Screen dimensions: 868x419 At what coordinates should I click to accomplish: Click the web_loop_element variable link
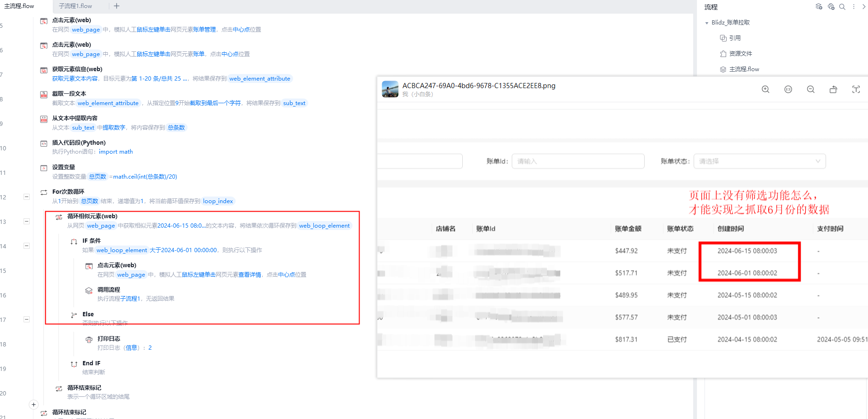[324, 226]
